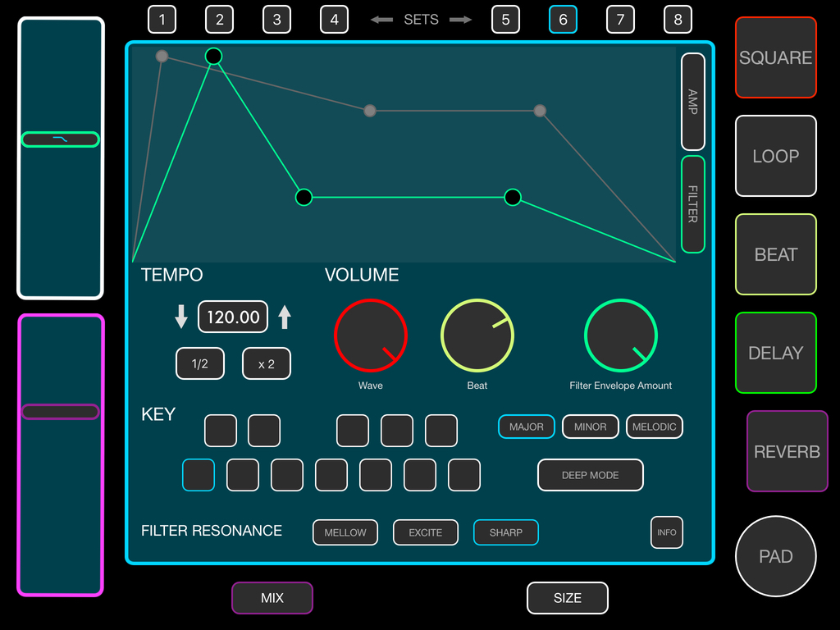Select the highlighted set 6
This screenshot has height=630, width=840.
click(563, 20)
